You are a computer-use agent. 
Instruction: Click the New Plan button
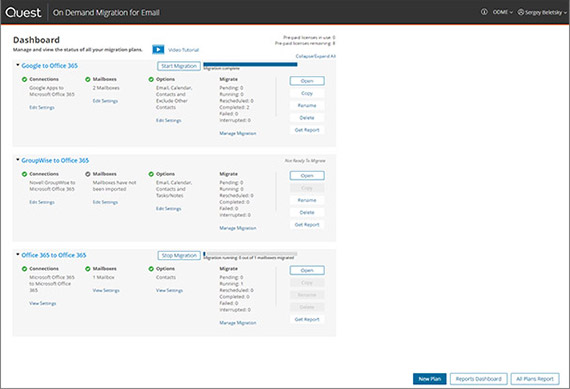click(430, 379)
